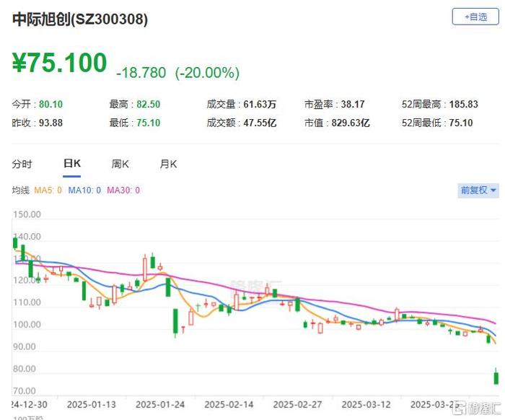Click the 80.00 price axis label
The height and width of the screenshot is (420, 505).
[25, 369]
